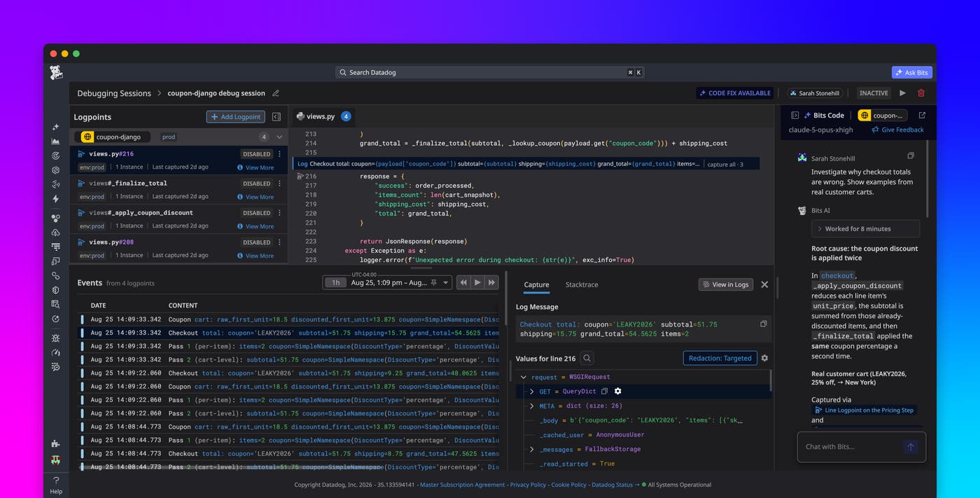Expand the META dict node

tap(532, 406)
